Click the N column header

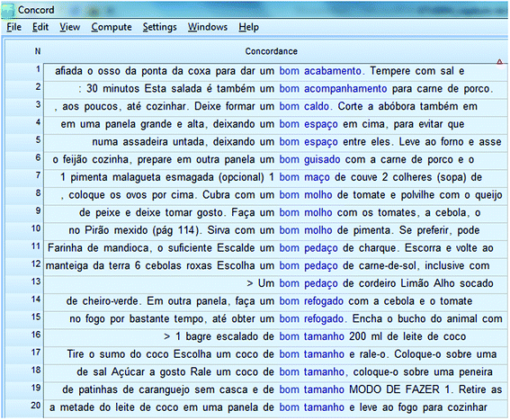point(38,51)
